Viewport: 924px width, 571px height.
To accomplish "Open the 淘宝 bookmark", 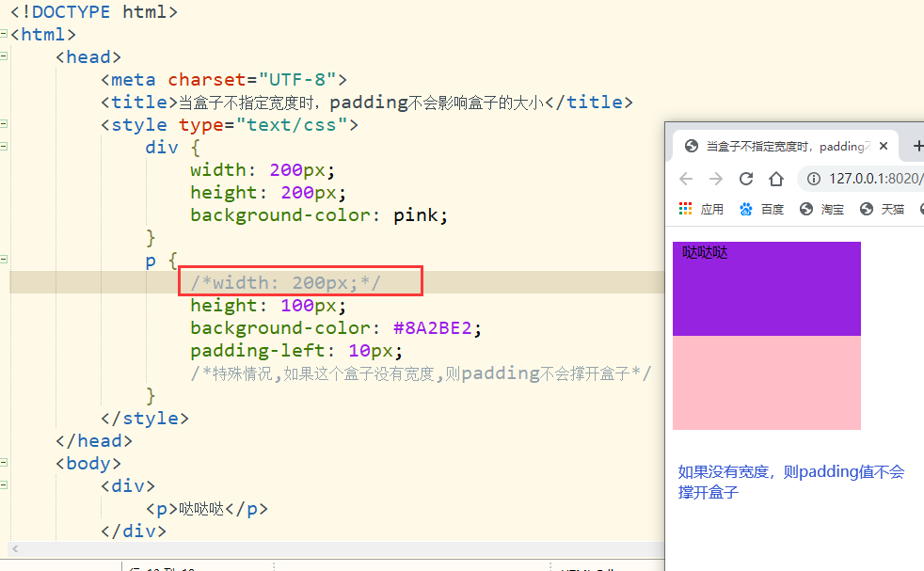I will pyautogui.click(x=821, y=209).
